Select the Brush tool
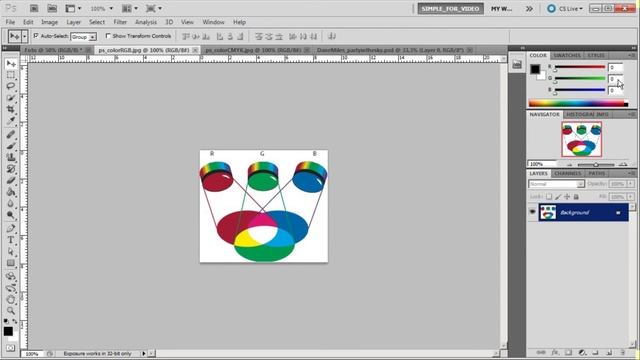The width and height of the screenshot is (640, 360). point(11,146)
